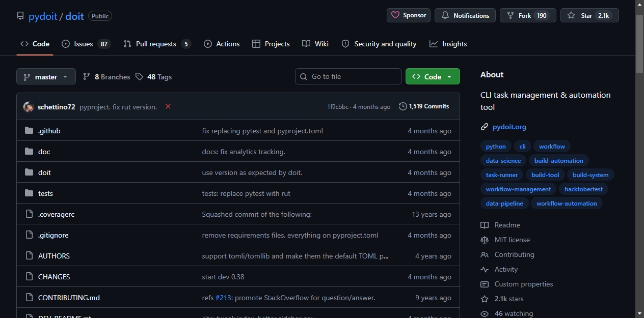Image resolution: width=644 pixels, height=318 pixels.
Task: Select the build-automation topic tag
Action: pos(559,160)
